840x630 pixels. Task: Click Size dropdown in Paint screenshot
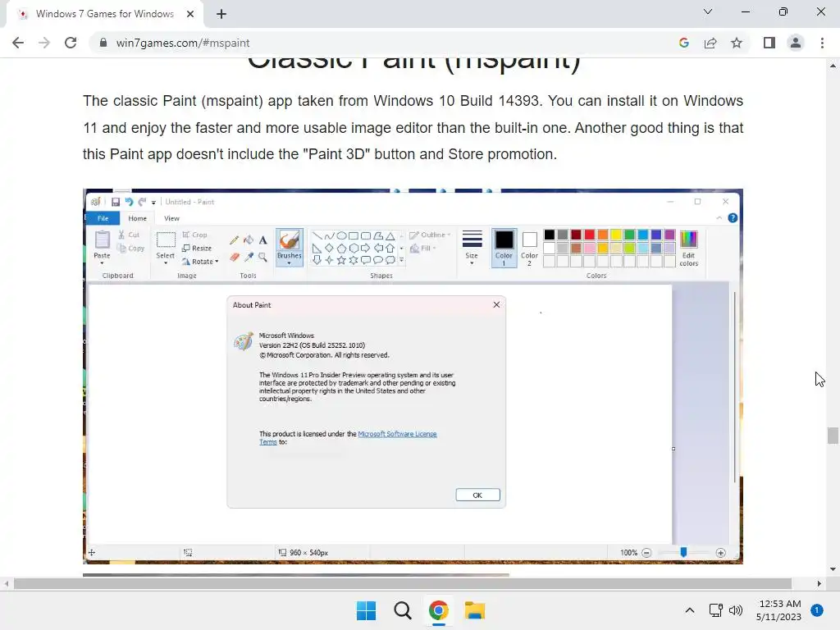[472, 246]
